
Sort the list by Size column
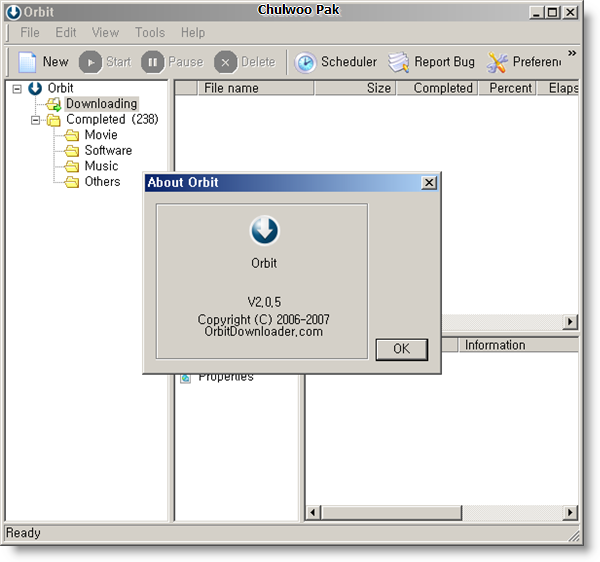(x=378, y=88)
